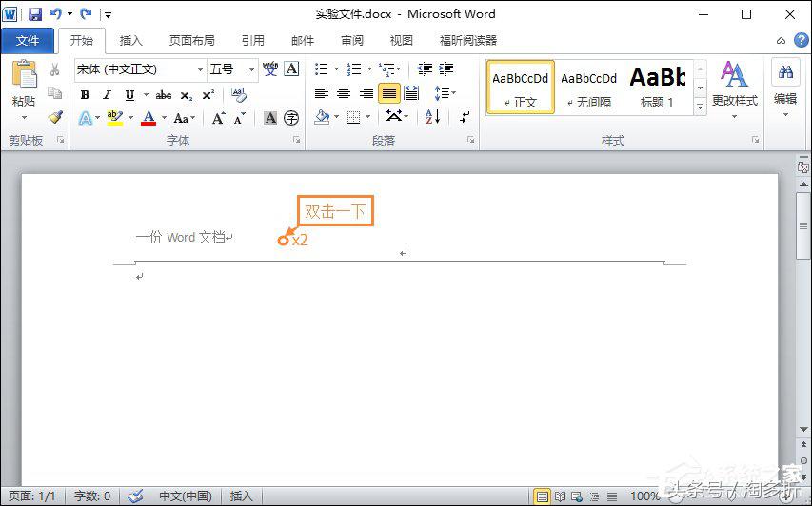This screenshot has height=506, width=812.
Task: Apply subscript formatting
Action: 187,96
